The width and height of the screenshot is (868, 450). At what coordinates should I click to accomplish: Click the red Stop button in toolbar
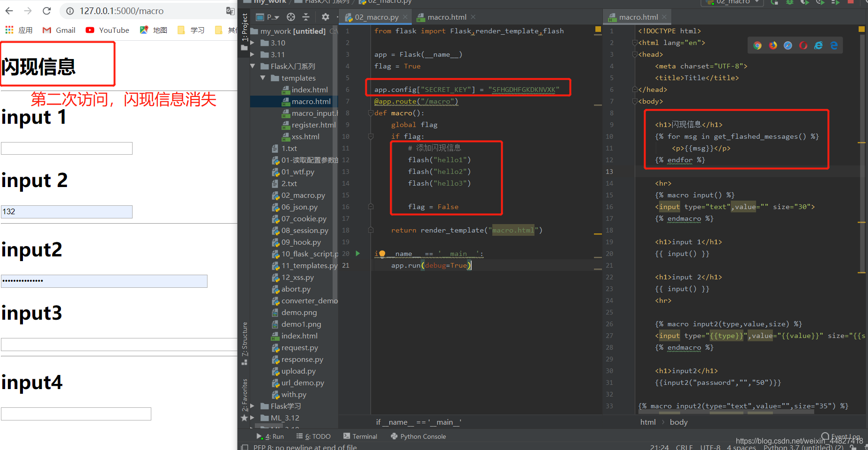coord(851,2)
